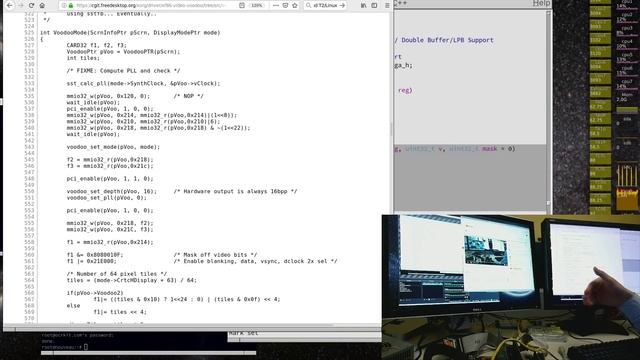This screenshot has width=640, height=360.
Task: Go back in the Firefox browser
Action: 10,5
